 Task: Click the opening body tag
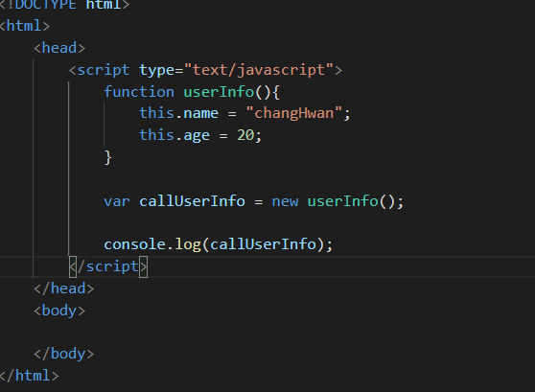pyautogui.click(x=59, y=311)
